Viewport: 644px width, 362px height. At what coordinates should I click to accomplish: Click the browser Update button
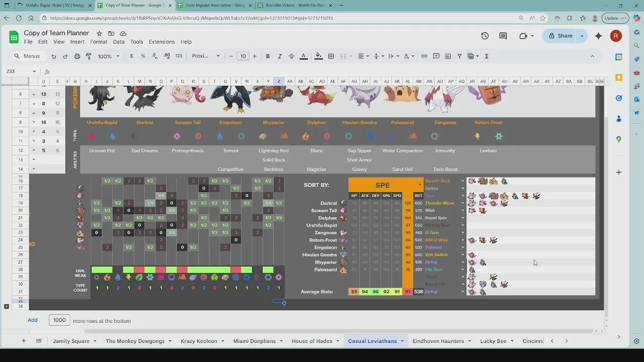point(614,18)
